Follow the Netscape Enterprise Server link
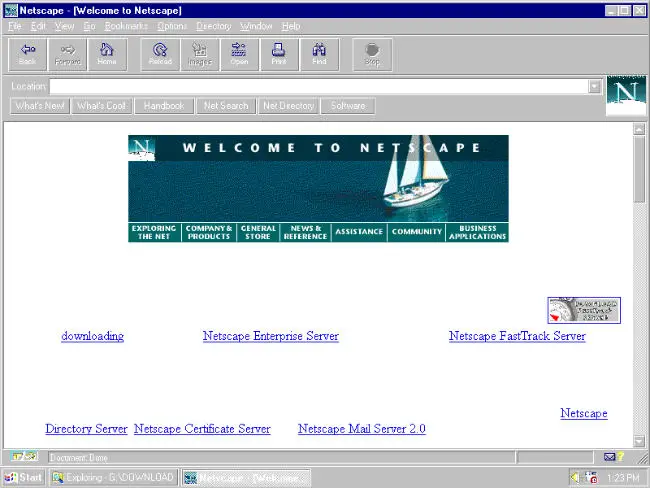 click(x=271, y=336)
